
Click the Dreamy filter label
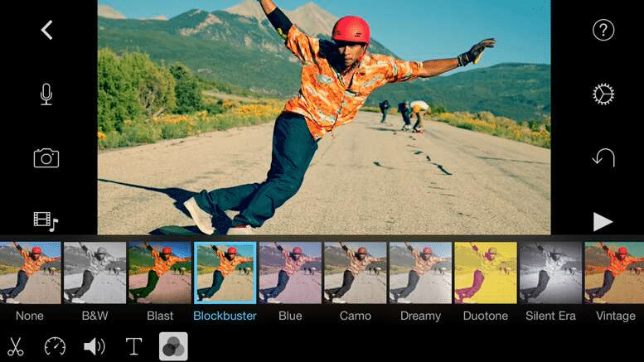point(420,316)
